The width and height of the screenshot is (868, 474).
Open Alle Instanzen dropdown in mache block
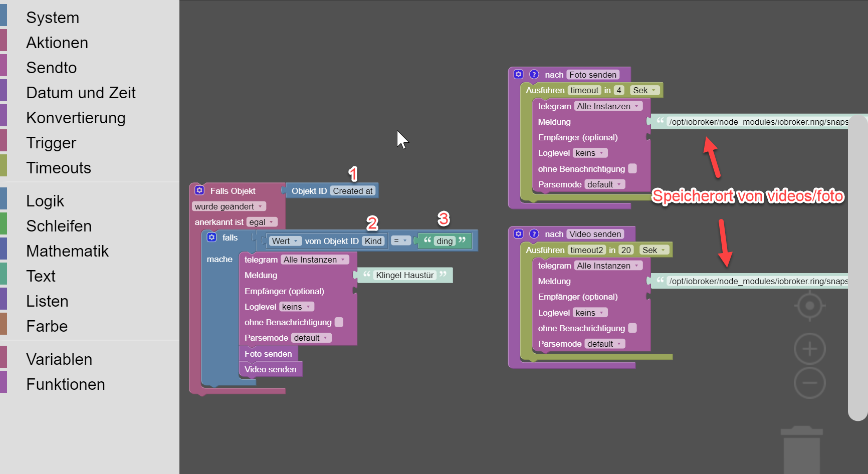pyautogui.click(x=314, y=260)
